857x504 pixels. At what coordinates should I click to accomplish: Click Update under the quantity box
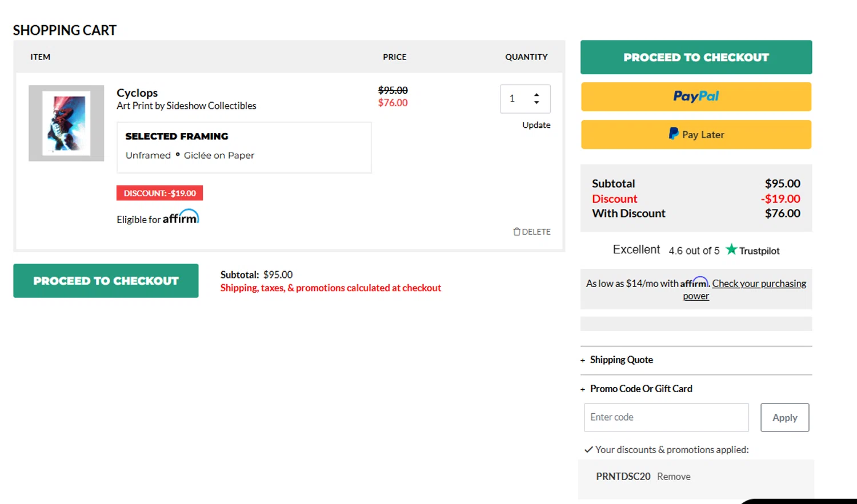pos(536,125)
